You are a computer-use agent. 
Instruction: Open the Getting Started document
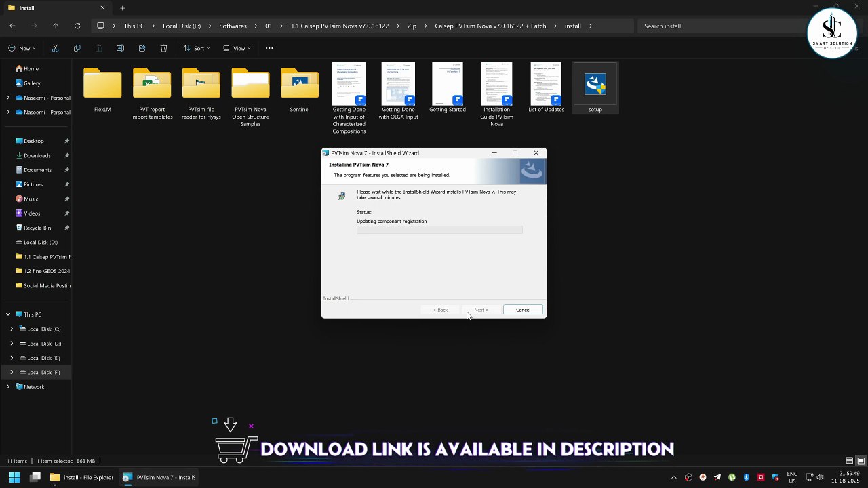[x=448, y=88]
